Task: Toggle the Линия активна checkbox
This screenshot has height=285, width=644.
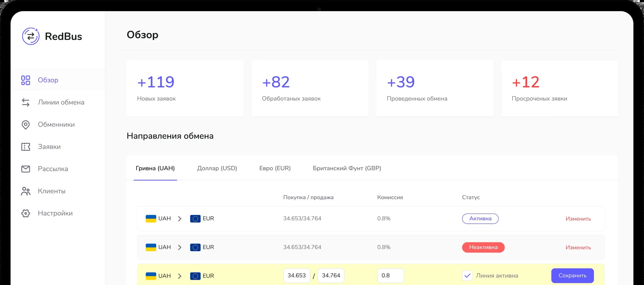Action: [x=467, y=276]
